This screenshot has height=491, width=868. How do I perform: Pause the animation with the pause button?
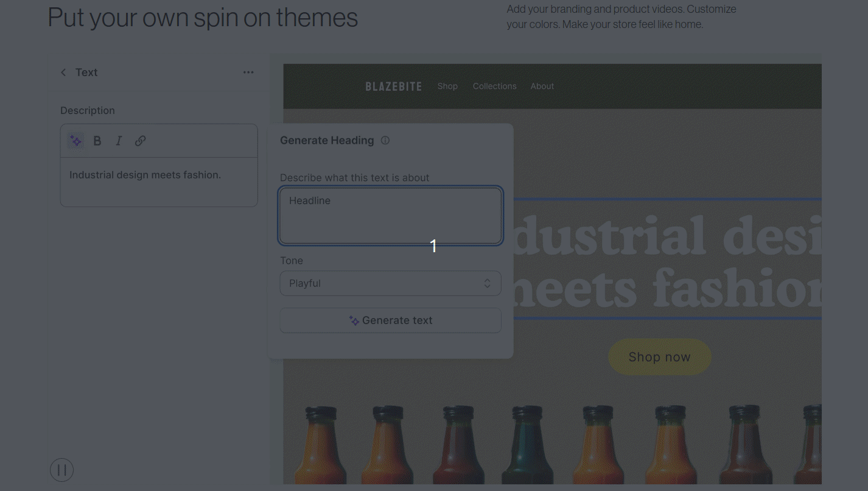tap(61, 470)
